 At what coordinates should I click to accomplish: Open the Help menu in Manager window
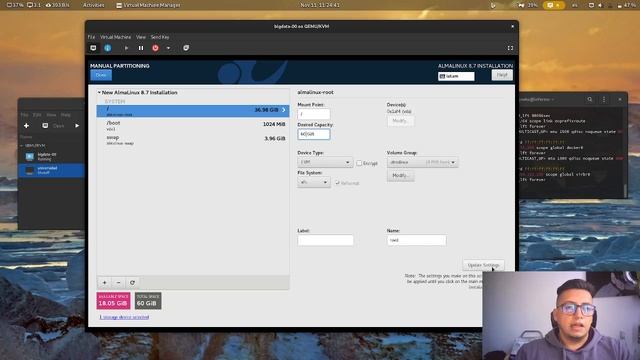click(66, 115)
